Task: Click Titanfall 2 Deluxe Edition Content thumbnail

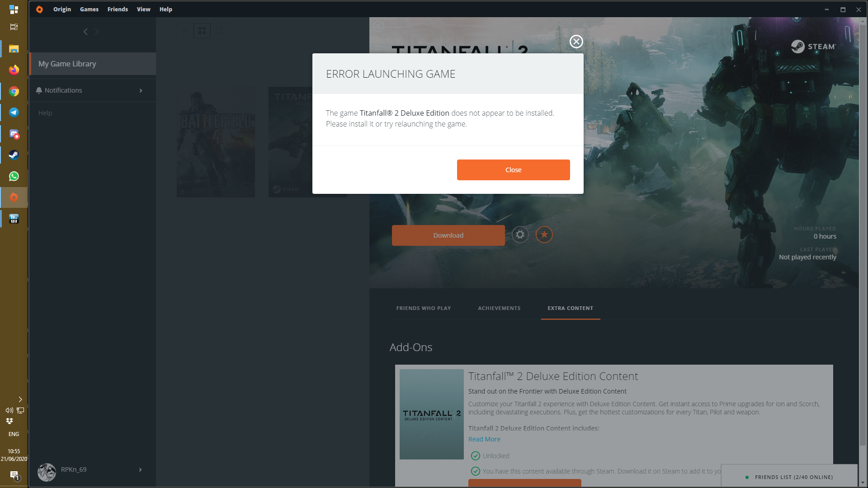Action: click(431, 414)
